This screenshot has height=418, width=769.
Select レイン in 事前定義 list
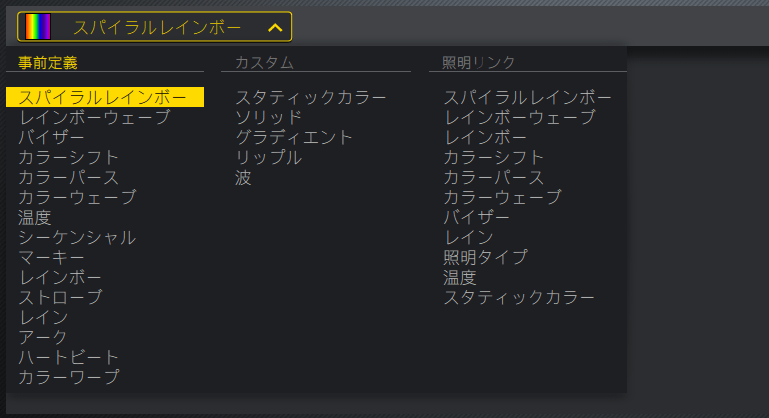point(43,317)
